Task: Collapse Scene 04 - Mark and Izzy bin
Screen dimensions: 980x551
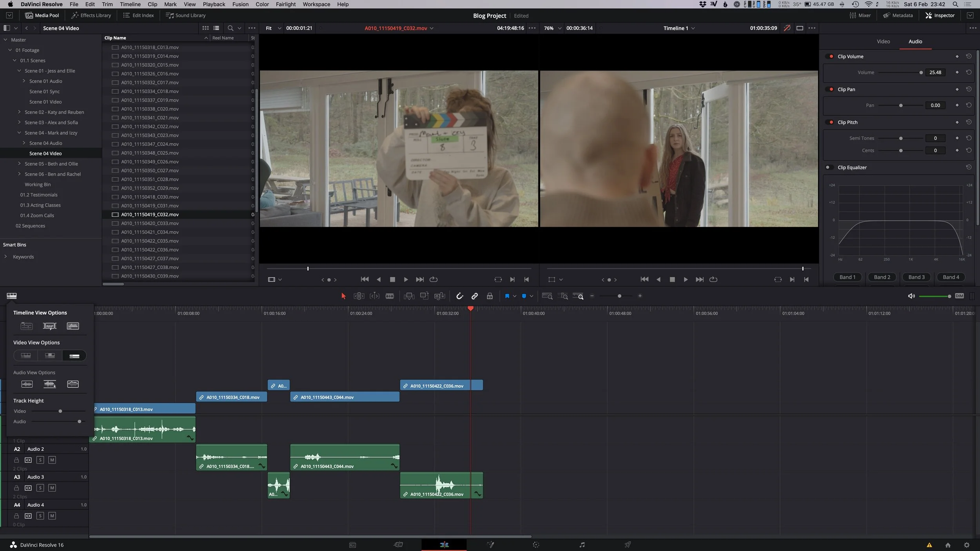Action: 19,132
